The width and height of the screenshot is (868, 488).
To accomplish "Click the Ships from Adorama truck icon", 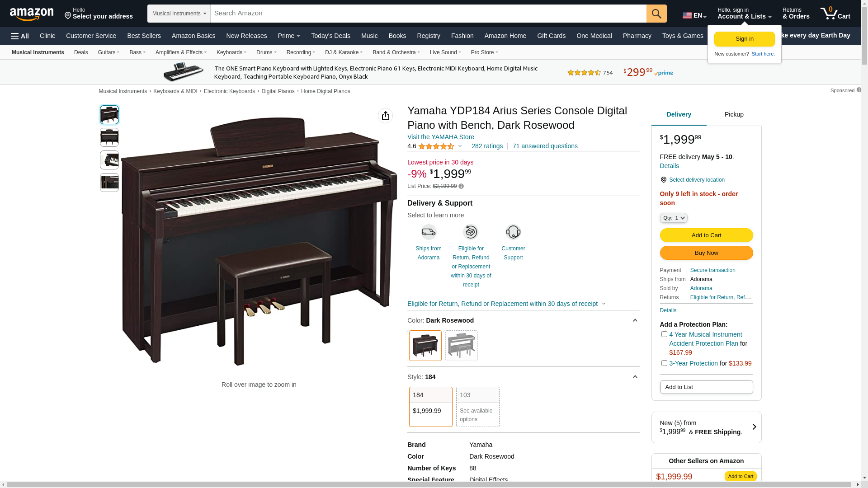I will pyautogui.click(x=429, y=232).
